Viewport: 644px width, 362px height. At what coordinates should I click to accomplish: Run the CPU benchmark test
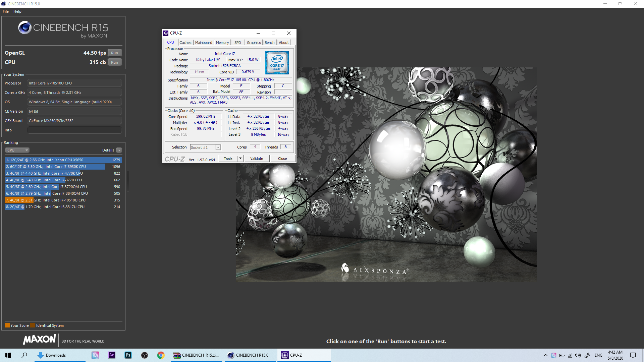[114, 62]
